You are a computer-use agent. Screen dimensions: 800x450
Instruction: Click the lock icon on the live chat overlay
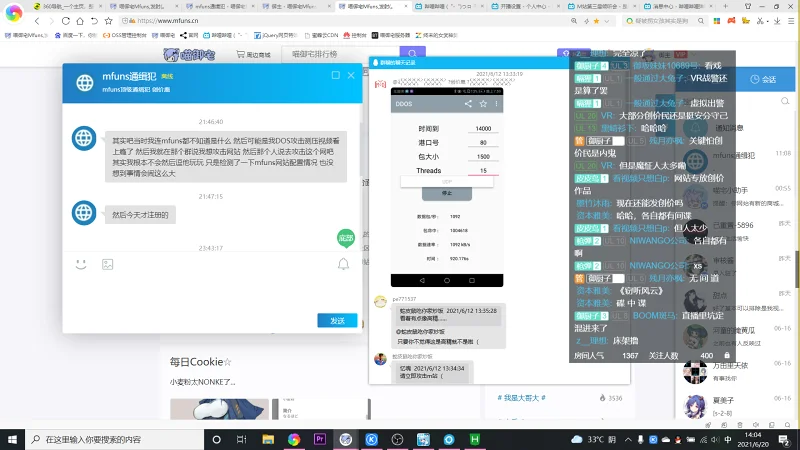pos(727,355)
